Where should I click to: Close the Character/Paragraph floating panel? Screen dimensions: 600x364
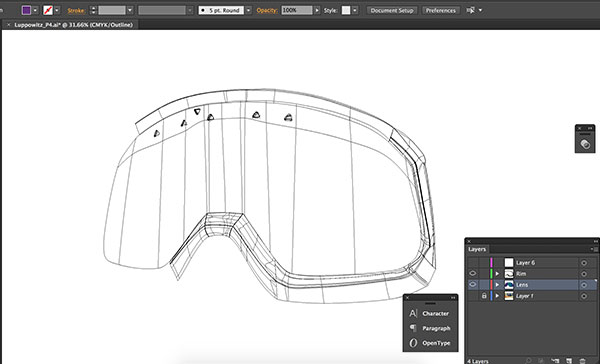click(407, 298)
